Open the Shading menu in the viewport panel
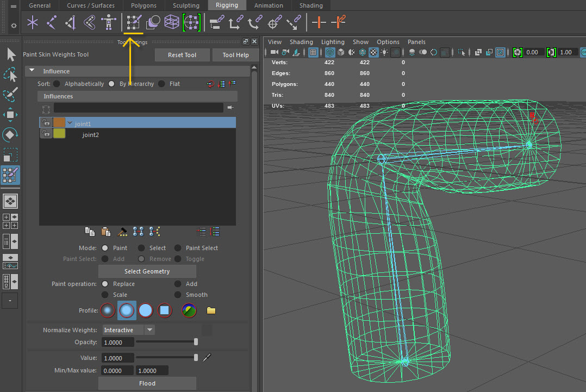 click(x=301, y=41)
